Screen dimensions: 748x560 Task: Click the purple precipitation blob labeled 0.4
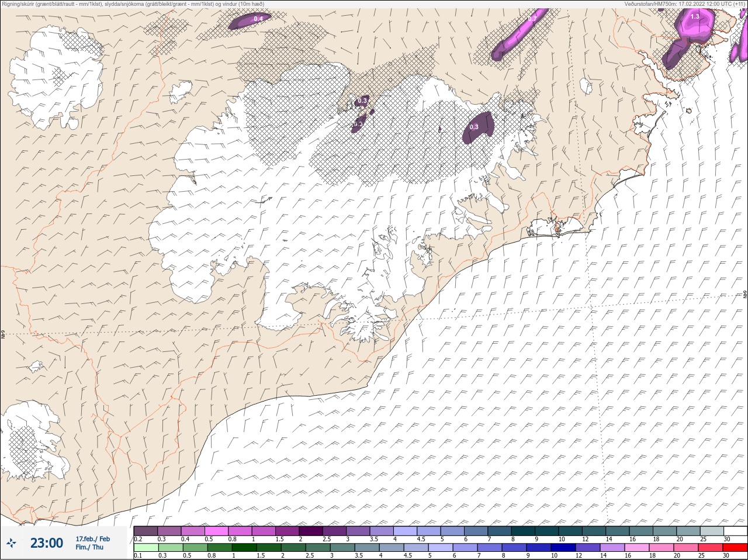click(250, 21)
